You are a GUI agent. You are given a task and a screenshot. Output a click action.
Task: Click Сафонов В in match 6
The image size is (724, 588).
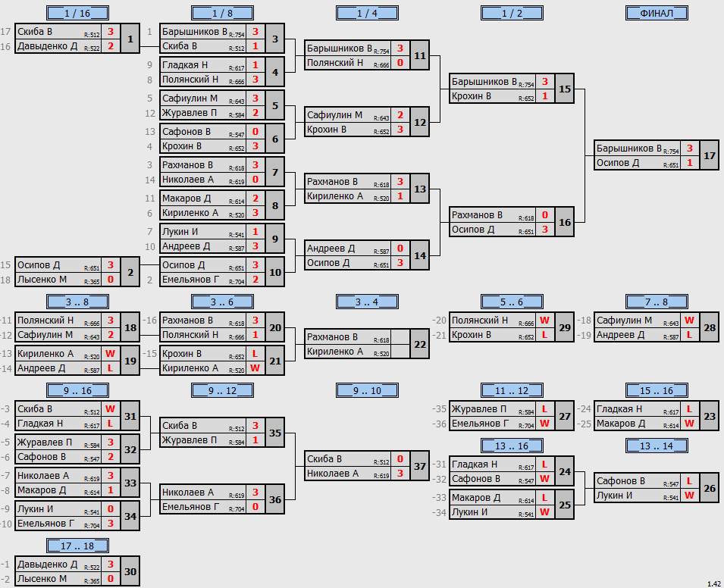(x=186, y=132)
